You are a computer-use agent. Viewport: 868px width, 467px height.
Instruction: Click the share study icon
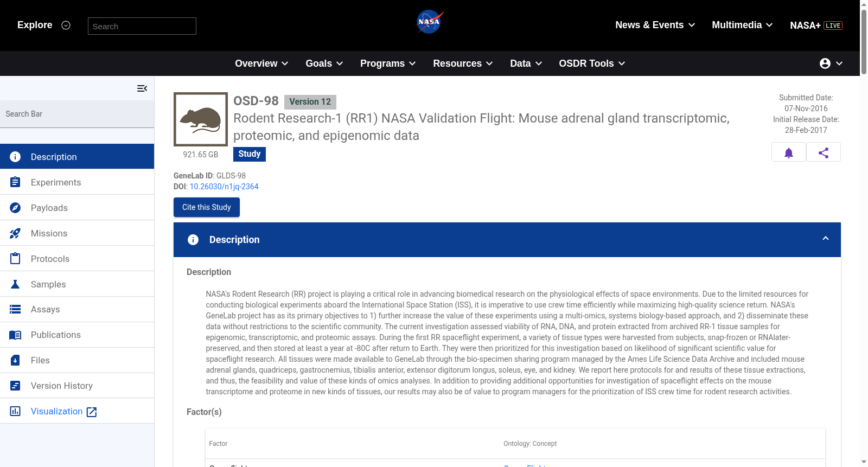point(824,152)
